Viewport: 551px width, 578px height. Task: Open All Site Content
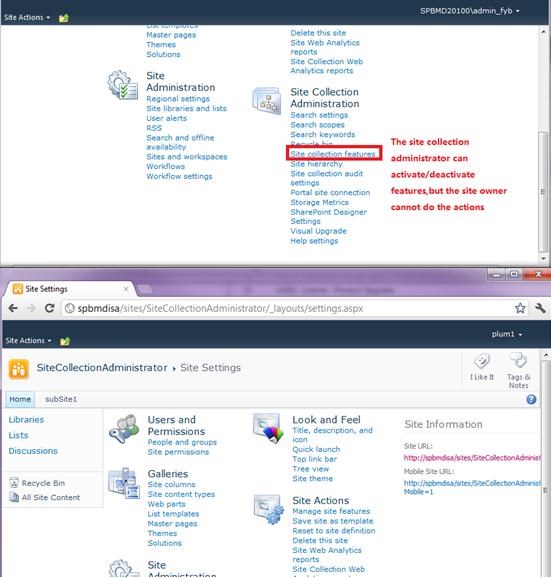45,497
